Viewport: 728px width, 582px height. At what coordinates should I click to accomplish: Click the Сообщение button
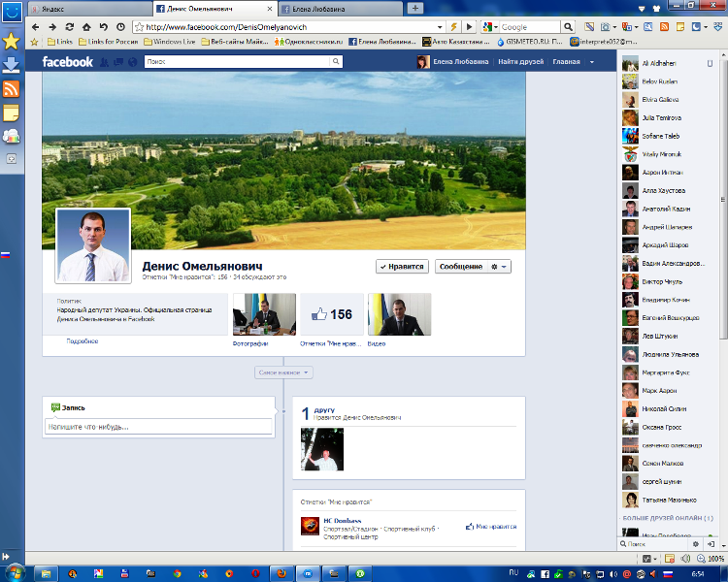coord(460,267)
